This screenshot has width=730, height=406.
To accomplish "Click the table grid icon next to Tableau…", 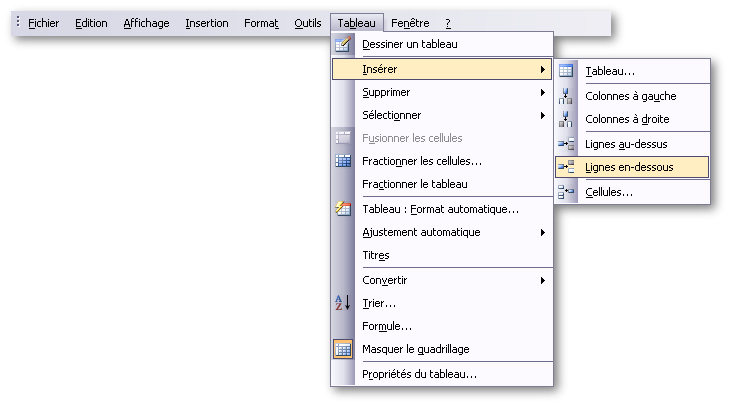I will pyautogui.click(x=566, y=71).
